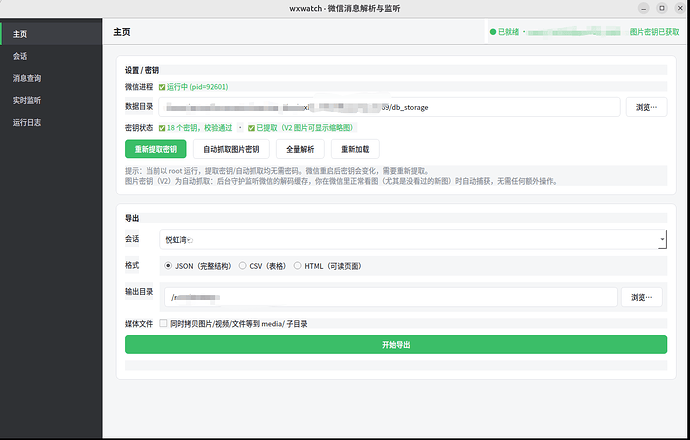This screenshot has height=440, width=690.
Task: Open 运行日志 page
Action: pos(51,122)
